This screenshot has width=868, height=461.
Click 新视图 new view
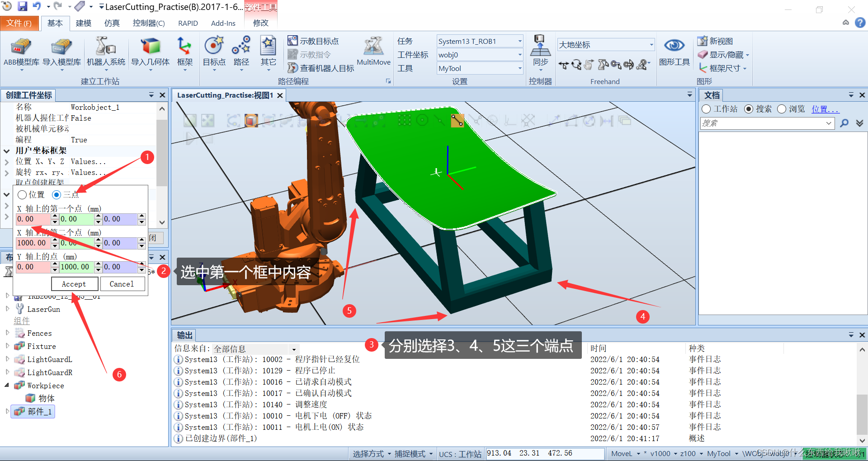pyautogui.click(x=715, y=41)
